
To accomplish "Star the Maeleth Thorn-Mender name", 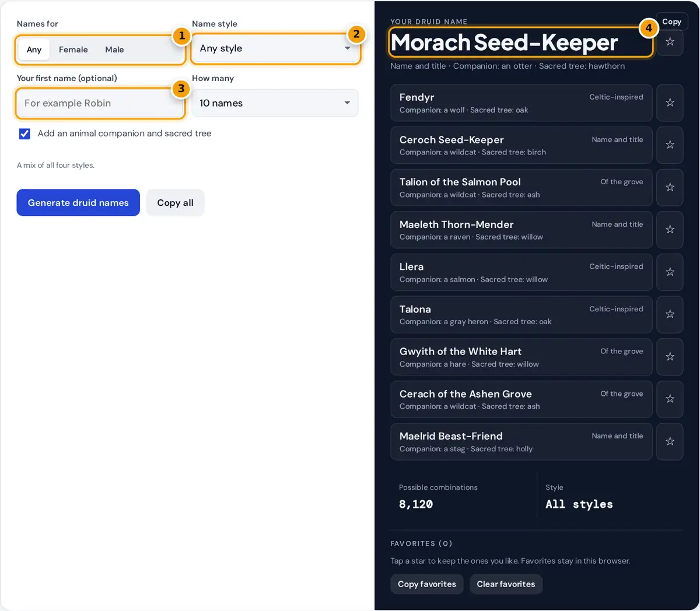I will (x=670, y=230).
